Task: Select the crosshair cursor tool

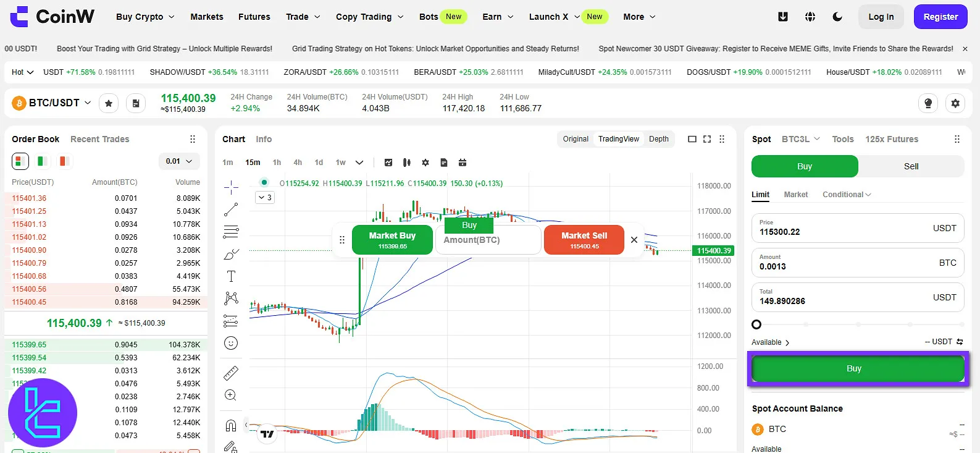Action: pyautogui.click(x=231, y=187)
